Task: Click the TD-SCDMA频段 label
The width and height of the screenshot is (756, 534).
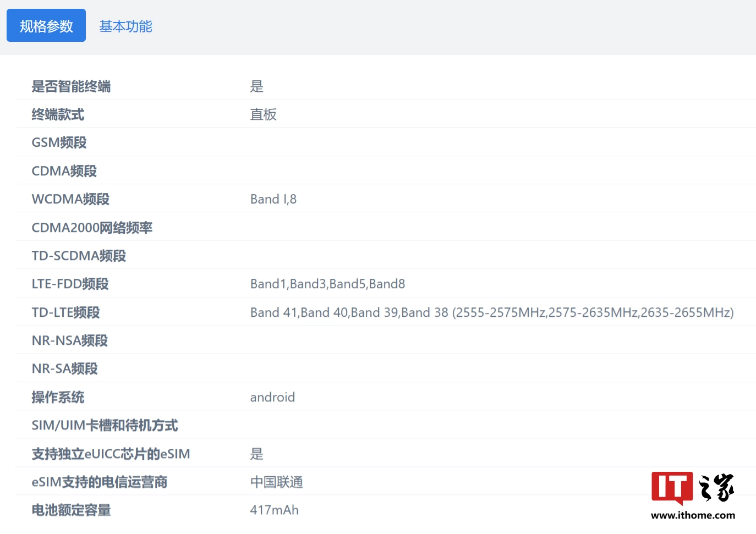Action: (x=79, y=255)
